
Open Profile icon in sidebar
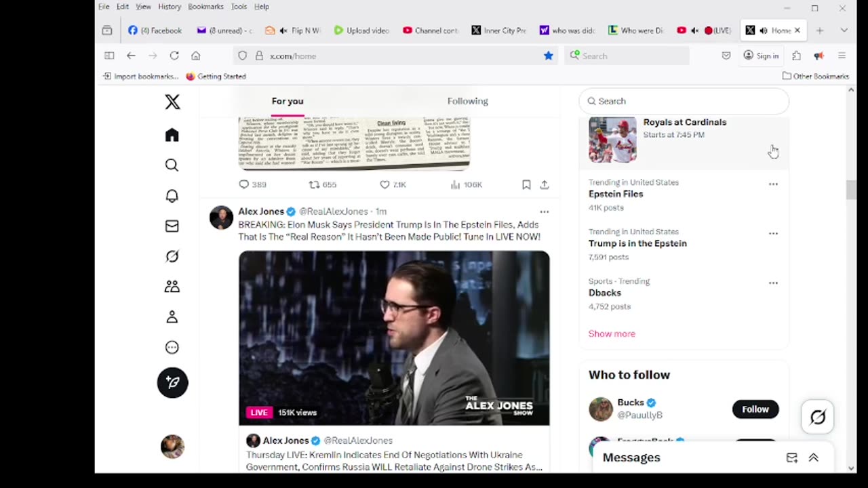coord(172,317)
